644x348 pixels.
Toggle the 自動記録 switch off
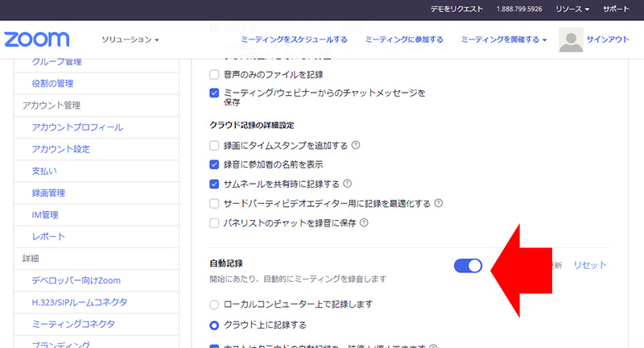point(468,265)
